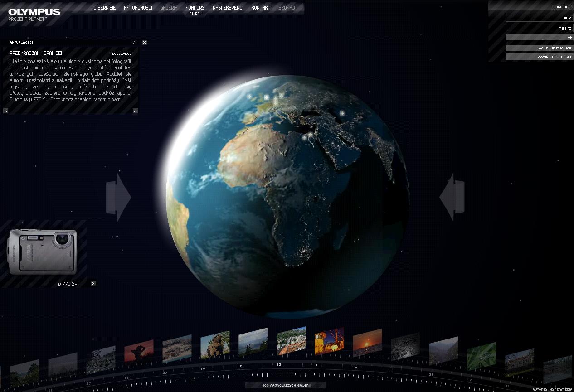Click the plus marker near the Caspian Sea
The height and width of the screenshot is (392, 574).
342,113
